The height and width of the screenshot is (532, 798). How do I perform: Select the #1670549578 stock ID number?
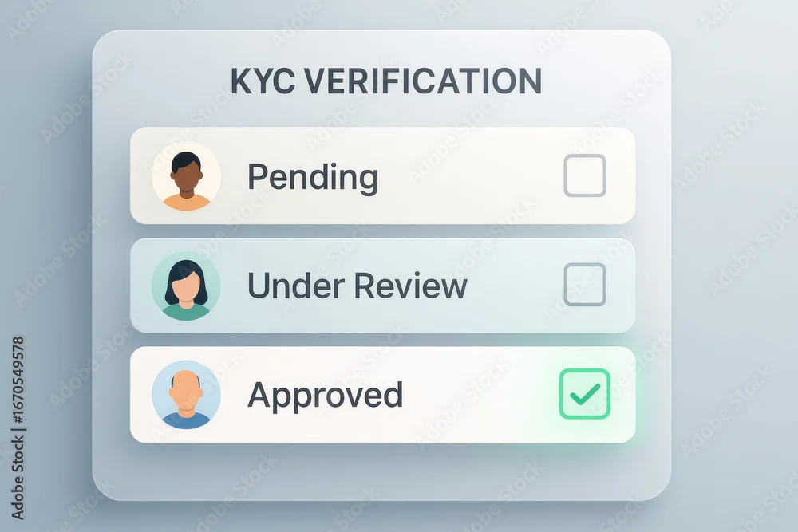click(18, 380)
